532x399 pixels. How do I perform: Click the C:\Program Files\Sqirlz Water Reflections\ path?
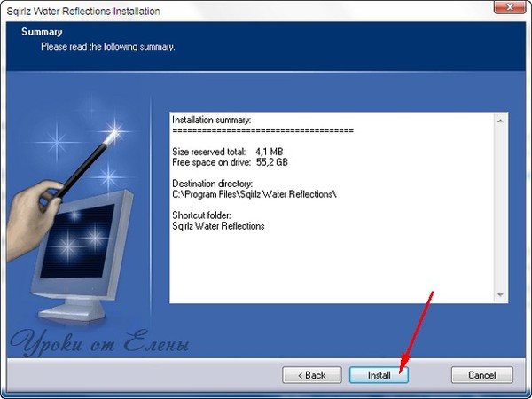coord(254,194)
